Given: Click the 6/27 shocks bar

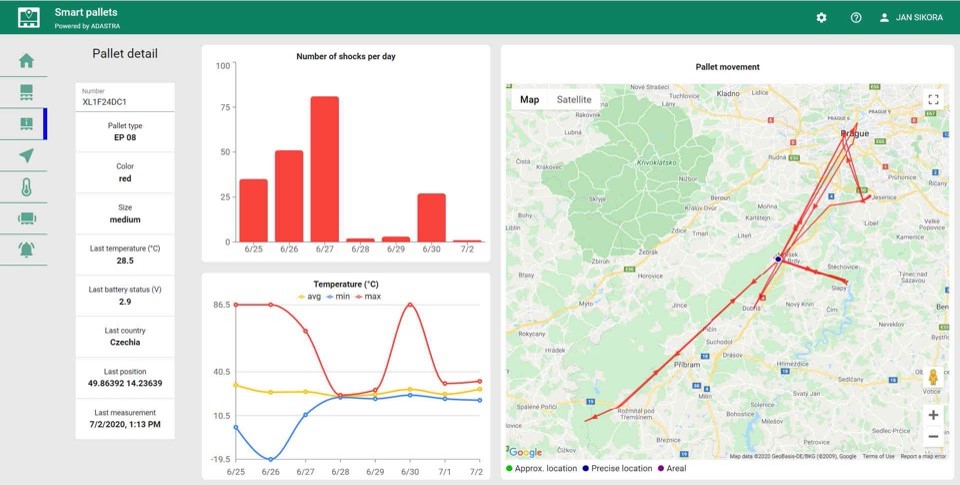Looking at the screenshot, I should coord(324,169).
